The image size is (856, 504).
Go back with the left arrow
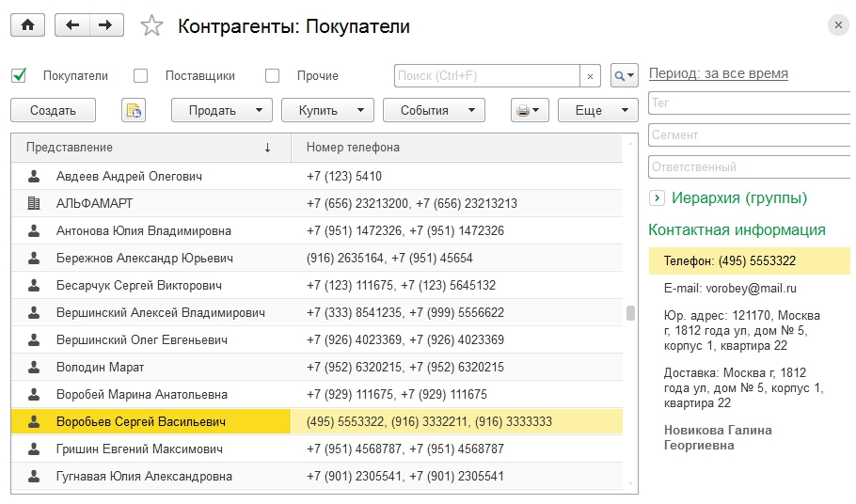point(71,25)
